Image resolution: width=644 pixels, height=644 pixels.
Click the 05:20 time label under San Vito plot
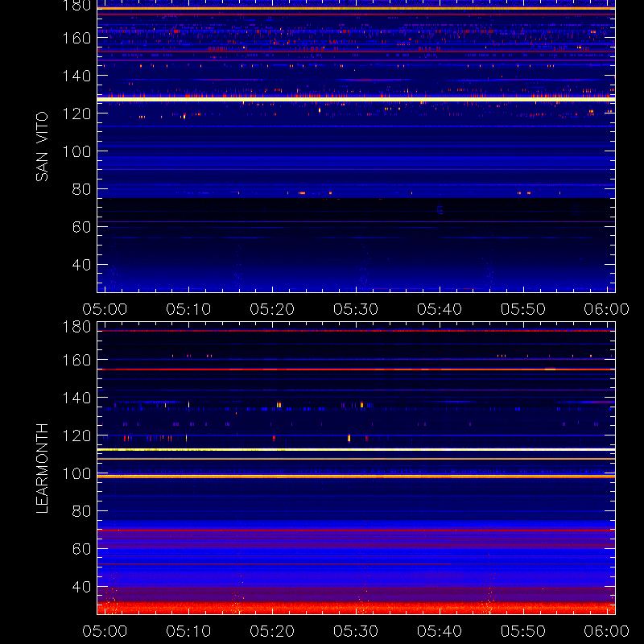coord(272,309)
